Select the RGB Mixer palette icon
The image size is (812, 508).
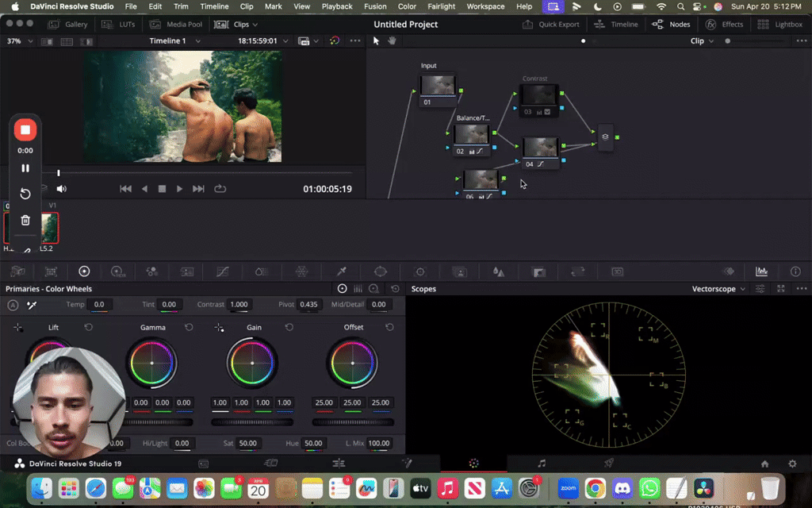(152, 271)
